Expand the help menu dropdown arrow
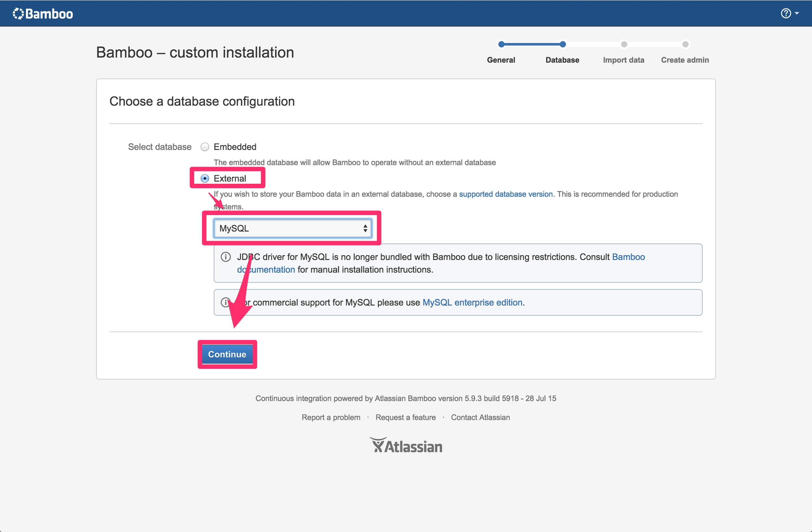 (797, 13)
